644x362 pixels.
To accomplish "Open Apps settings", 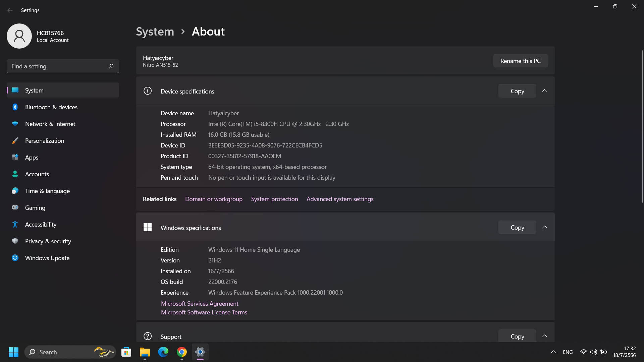I will (x=63, y=157).
